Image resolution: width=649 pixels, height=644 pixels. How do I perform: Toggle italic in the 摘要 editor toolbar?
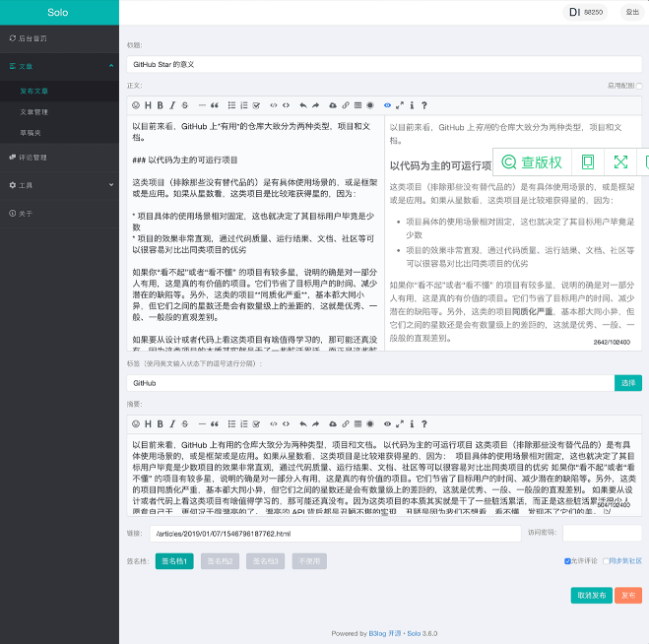click(x=172, y=423)
